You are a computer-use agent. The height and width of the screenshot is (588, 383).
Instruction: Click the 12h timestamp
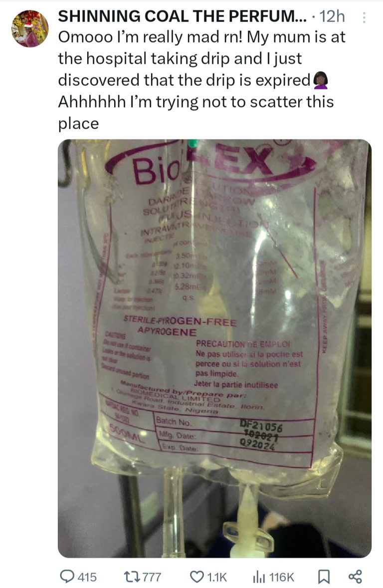pyautogui.click(x=333, y=16)
